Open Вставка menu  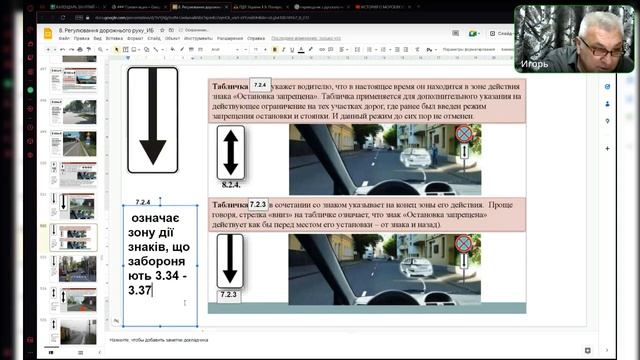pos(114,38)
